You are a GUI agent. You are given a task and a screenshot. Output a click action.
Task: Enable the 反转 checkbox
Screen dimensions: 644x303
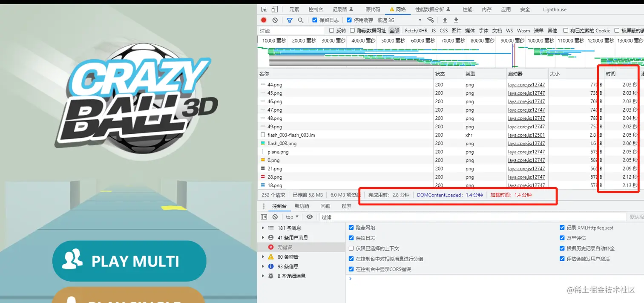click(332, 31)
